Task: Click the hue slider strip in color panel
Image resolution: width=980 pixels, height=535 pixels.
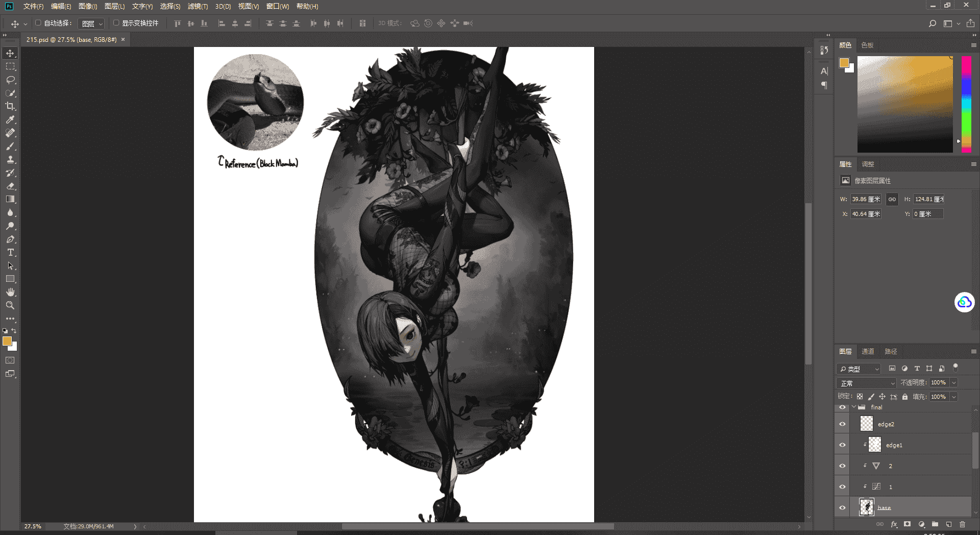Action: click(966, 104)
